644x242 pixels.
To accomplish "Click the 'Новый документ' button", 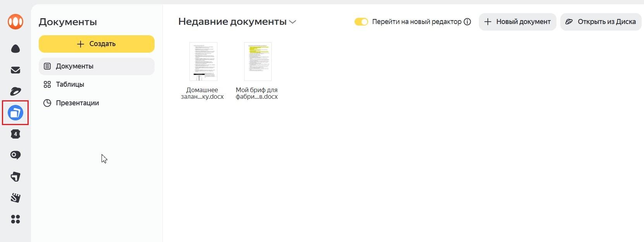I will coord(517,22).
